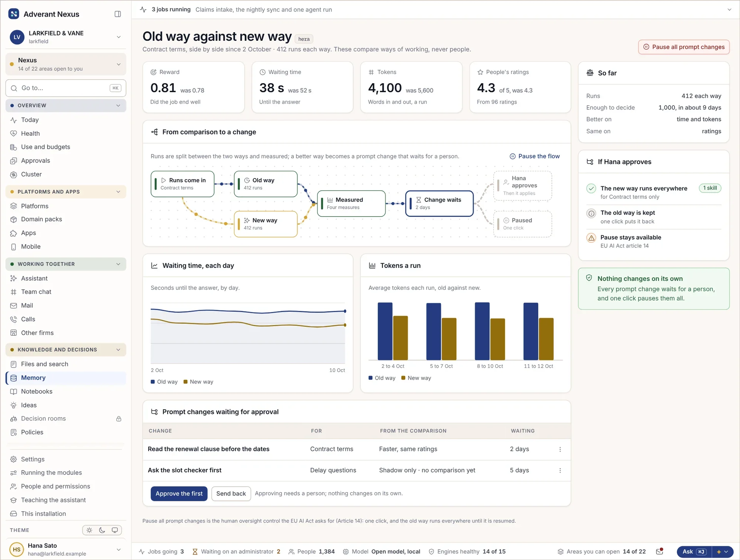Click the Ask assistant button
This screenshot has width=740, height=560.
tap(694, 551)
